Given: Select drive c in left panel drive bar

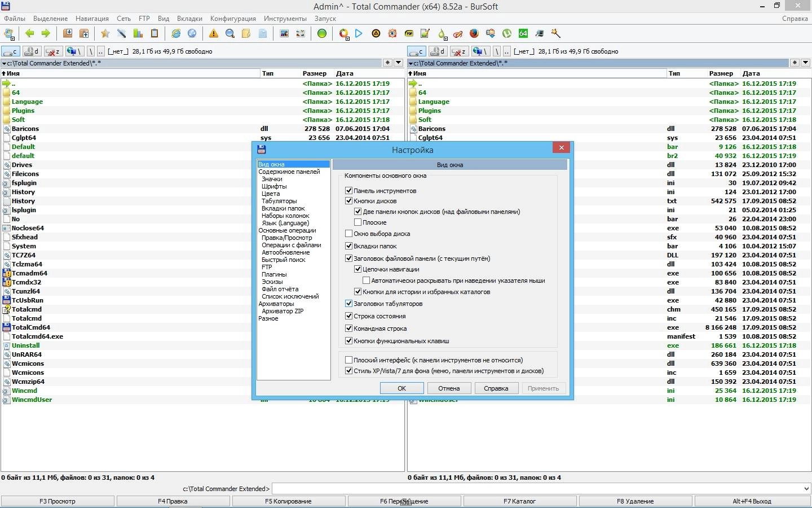Looking at the screenshot, I should click(11, 51).
